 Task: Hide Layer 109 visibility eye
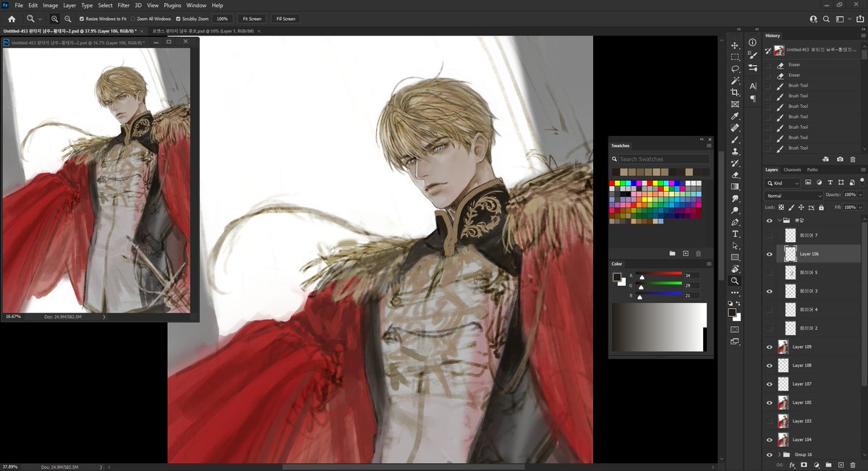pos(770,347)
